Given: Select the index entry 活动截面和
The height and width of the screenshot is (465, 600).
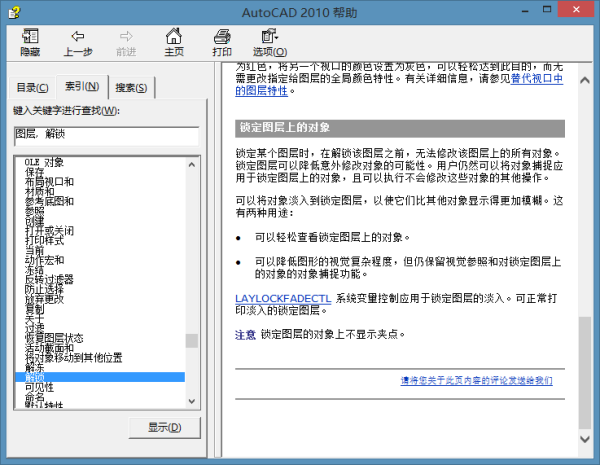Looking at the screenshot, I should pos(49,348).
